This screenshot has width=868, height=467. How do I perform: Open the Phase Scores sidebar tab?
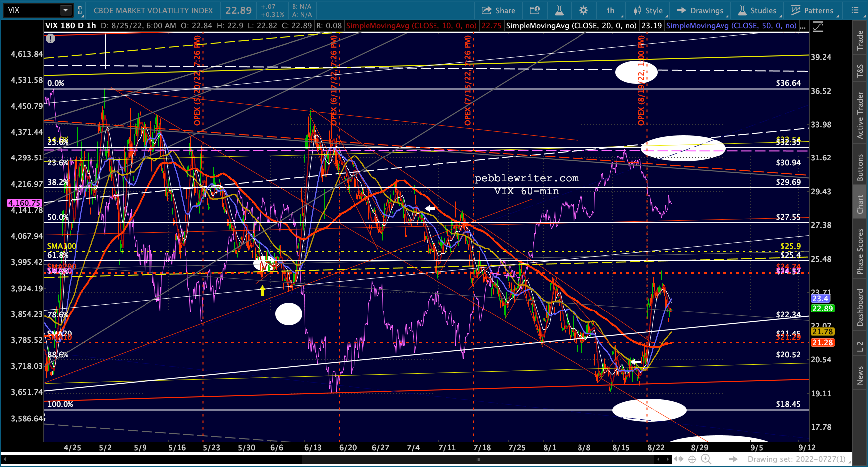tap(860, 251)
